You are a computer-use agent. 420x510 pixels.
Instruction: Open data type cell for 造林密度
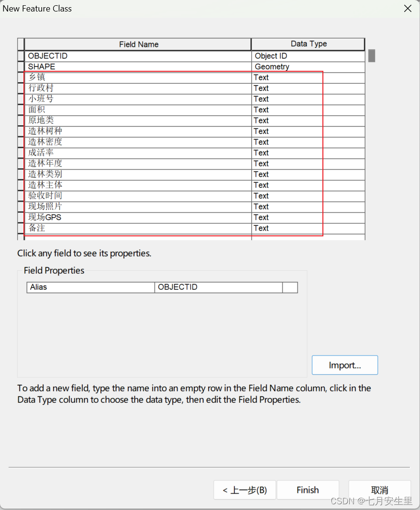[x=308, y=142]
